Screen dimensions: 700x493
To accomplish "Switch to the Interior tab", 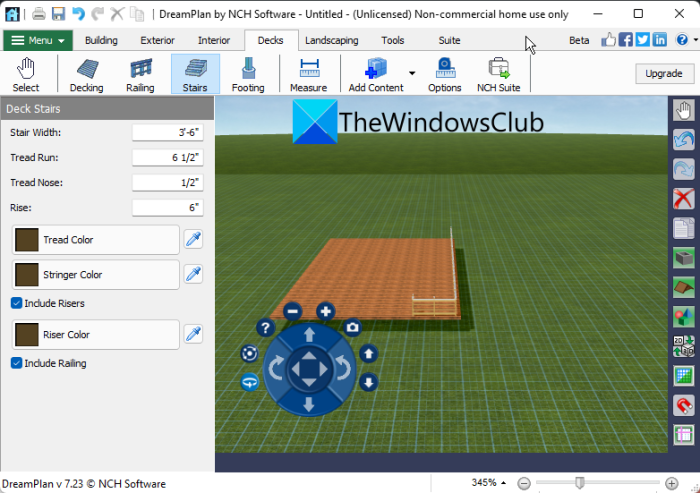I will pos(214,40).
